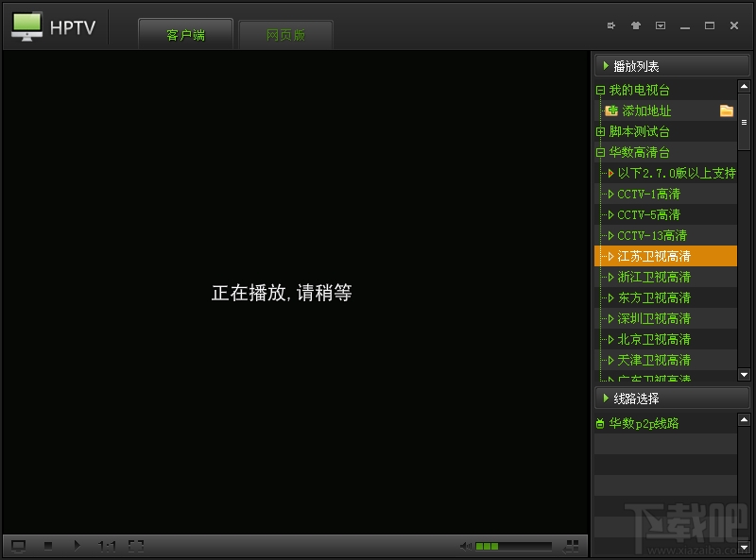Expand the 脚本测试台 tree node
Screen dimensions: 756x560
(x=600, y=131)
